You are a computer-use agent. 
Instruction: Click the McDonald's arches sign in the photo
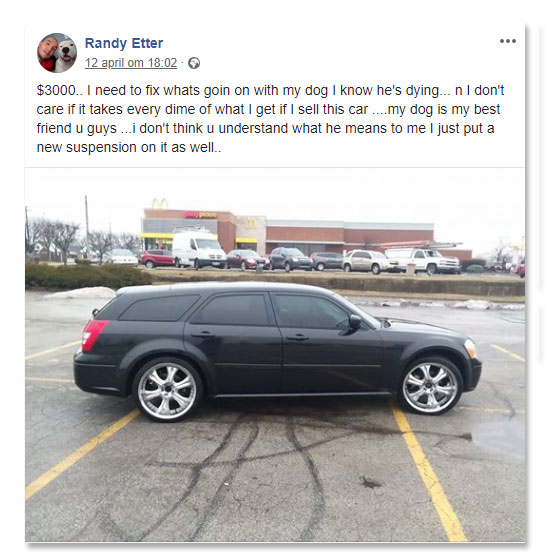159,203
